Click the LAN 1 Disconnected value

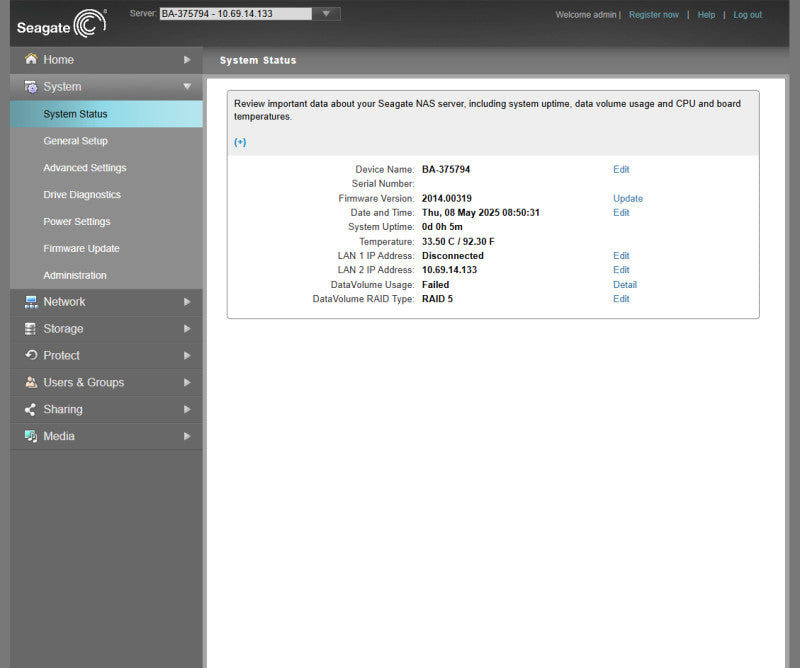pyautogui.click(x=453, y=256)
